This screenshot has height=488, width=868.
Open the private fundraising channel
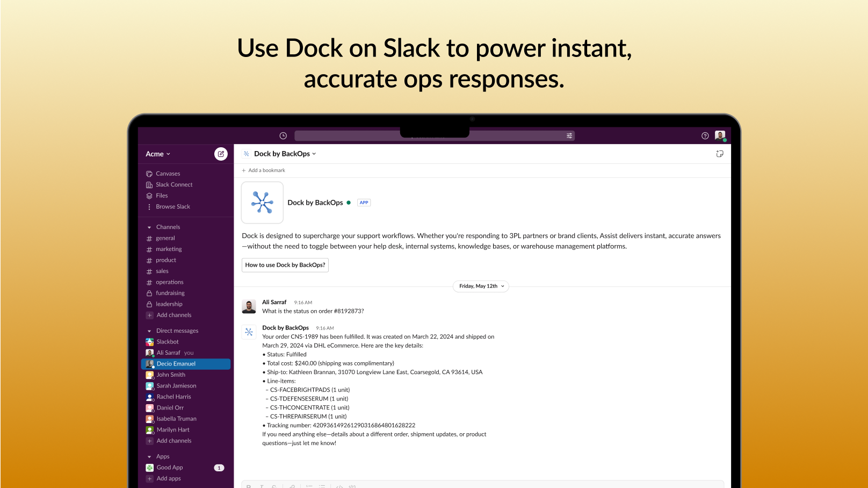170,293
